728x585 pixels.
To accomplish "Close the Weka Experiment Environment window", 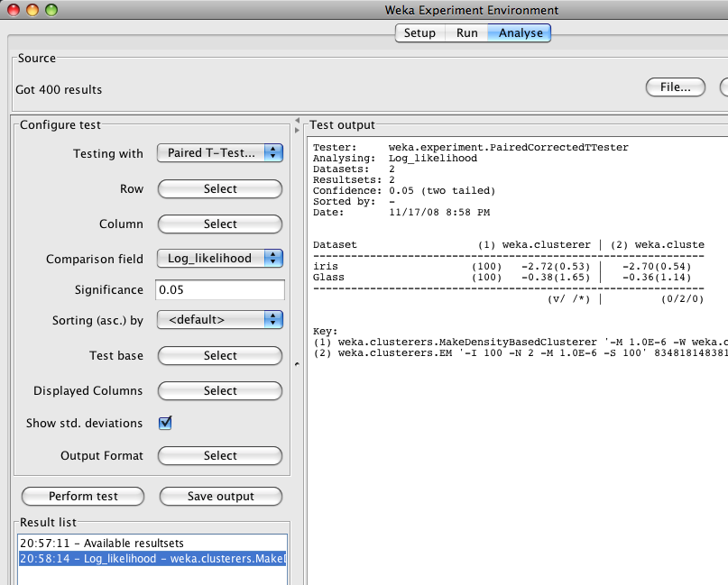I will [14, 10].
